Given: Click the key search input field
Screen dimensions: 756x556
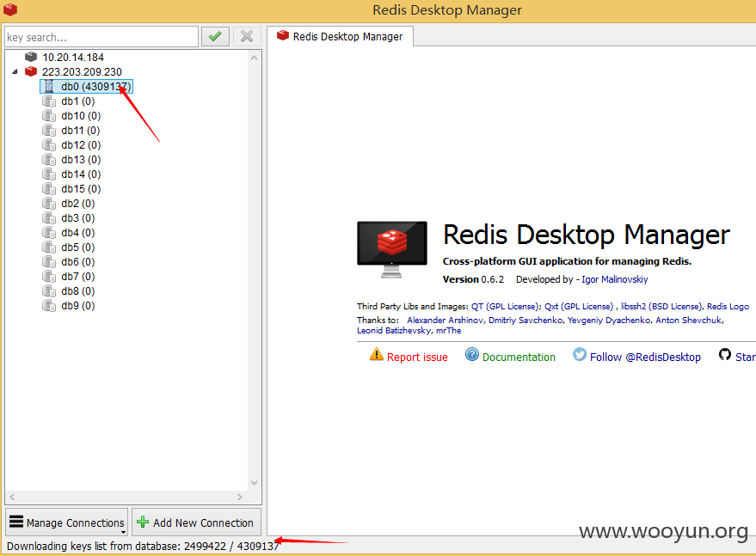Looking at the screenshot, I should (101, 37).
